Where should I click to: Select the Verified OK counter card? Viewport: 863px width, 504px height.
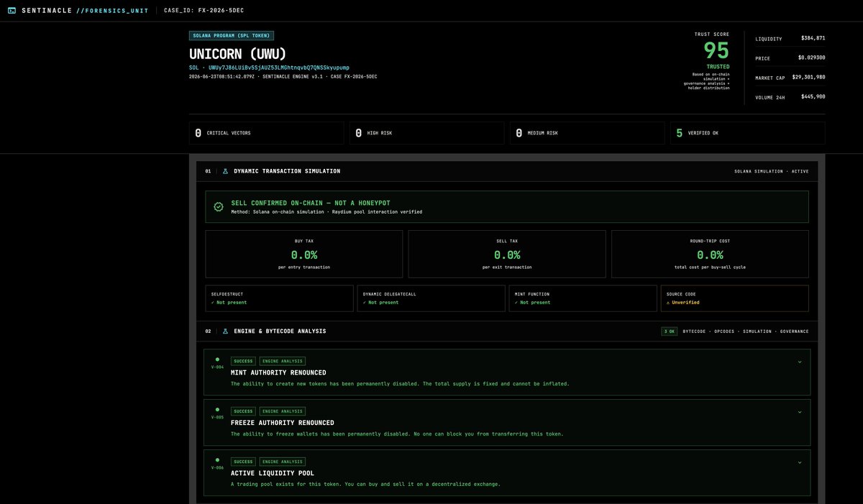pyautogui.click(x=748, y=133)
